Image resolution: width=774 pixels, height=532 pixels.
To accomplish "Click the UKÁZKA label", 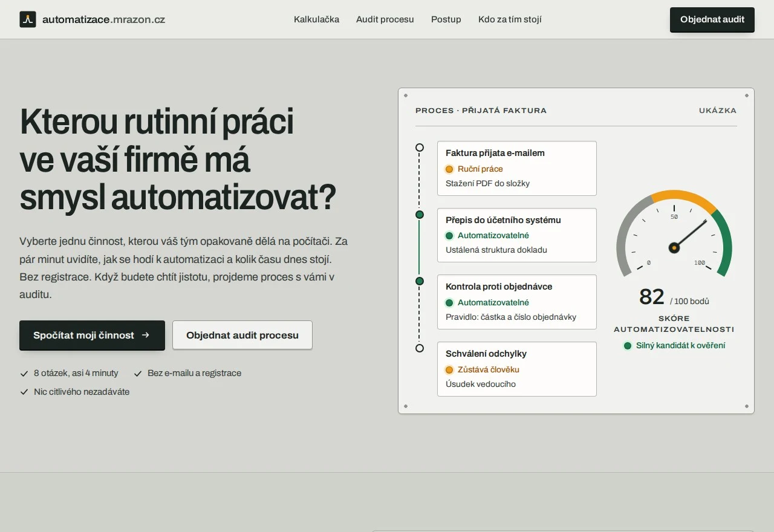I will [718, 111].
